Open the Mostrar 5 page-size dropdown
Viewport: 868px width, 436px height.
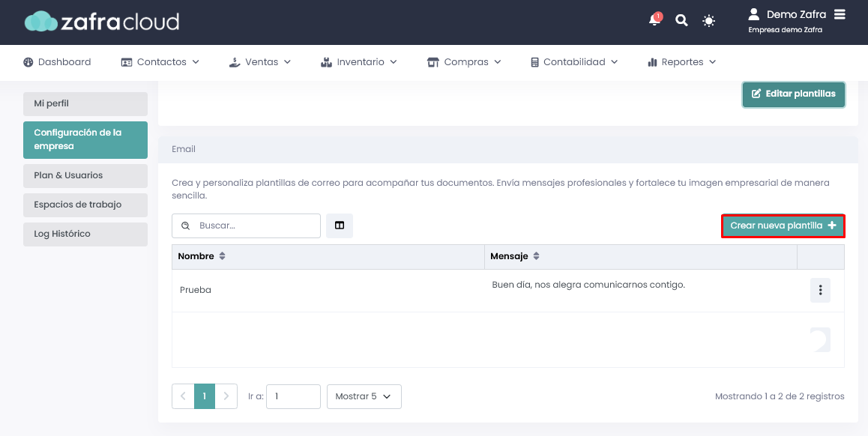click(364, 397)
